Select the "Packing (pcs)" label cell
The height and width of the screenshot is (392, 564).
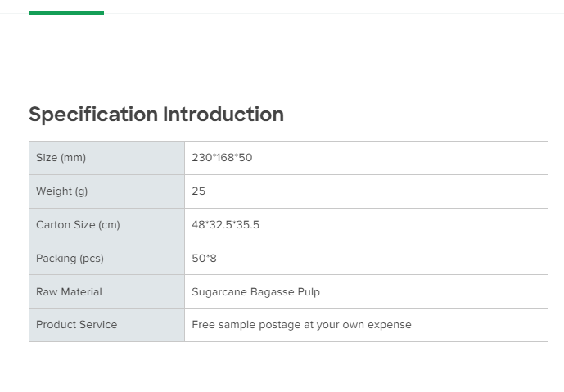click(106, 259)
